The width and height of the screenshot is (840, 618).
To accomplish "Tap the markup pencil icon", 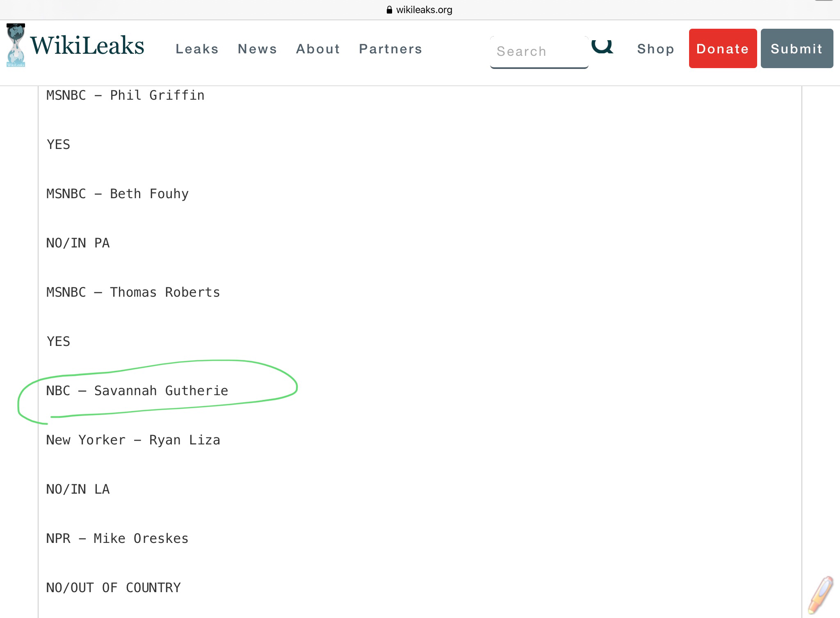I will [x=821, y=595].
